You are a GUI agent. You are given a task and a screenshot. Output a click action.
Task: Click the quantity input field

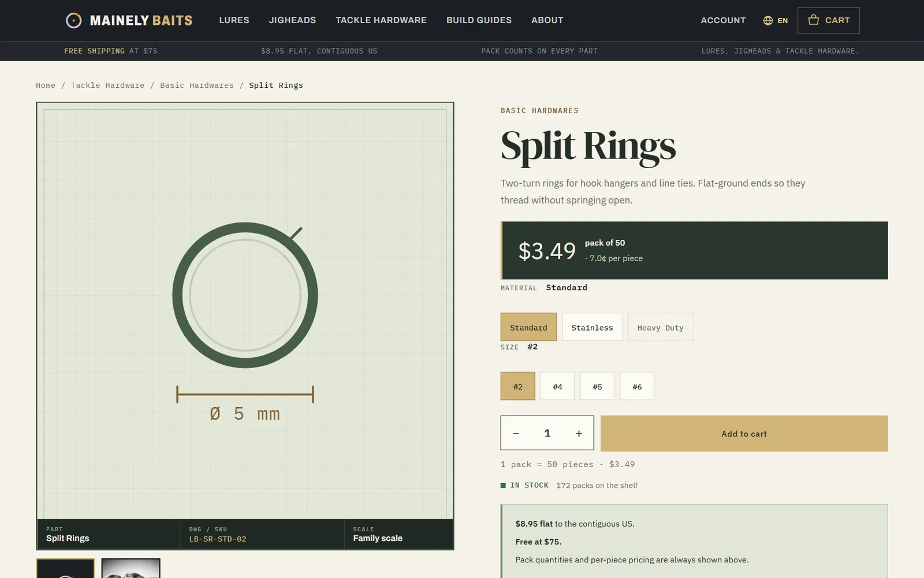tap(547, 433)
